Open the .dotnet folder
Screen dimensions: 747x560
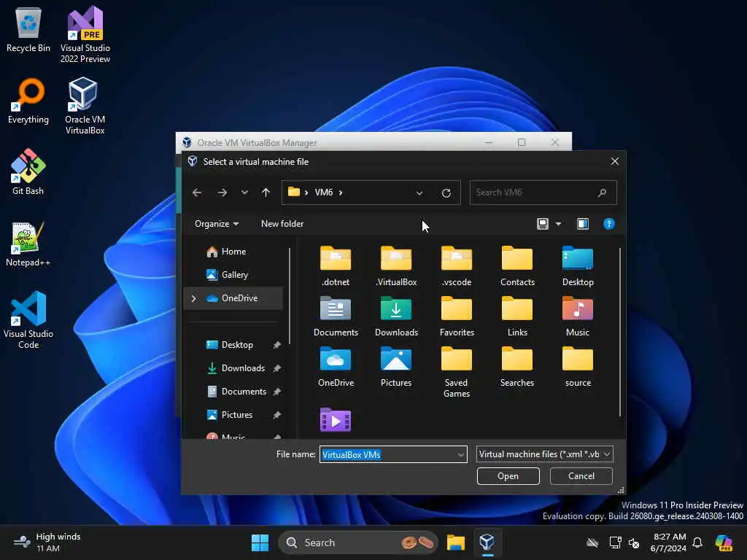tap(336, 266)
